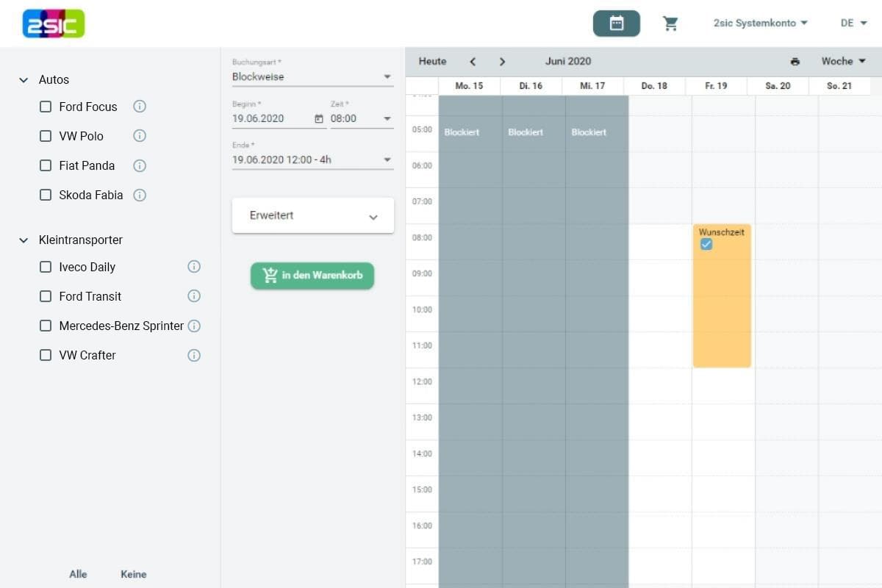This screenshot has height=588, width=882.
Task: Open date picker for Beginn field
Action: pyautogui.click(x=319, y=118)
